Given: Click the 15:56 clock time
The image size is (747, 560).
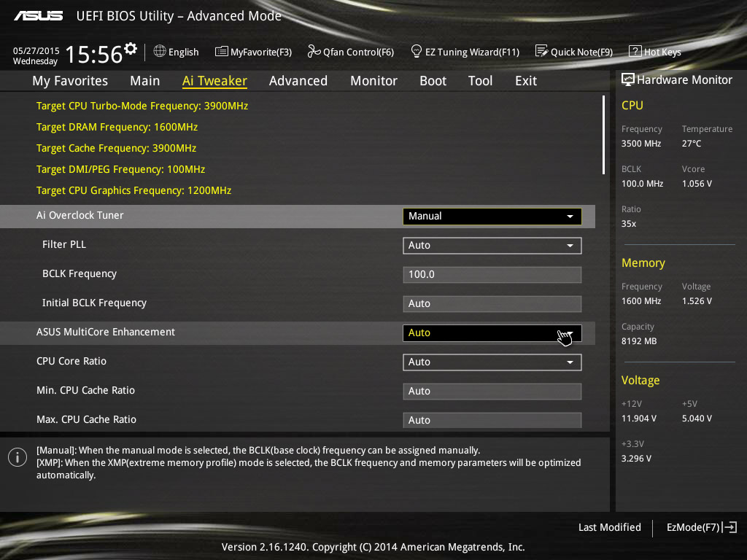Looking at the screenshot, I should click(x=94, y=54).
